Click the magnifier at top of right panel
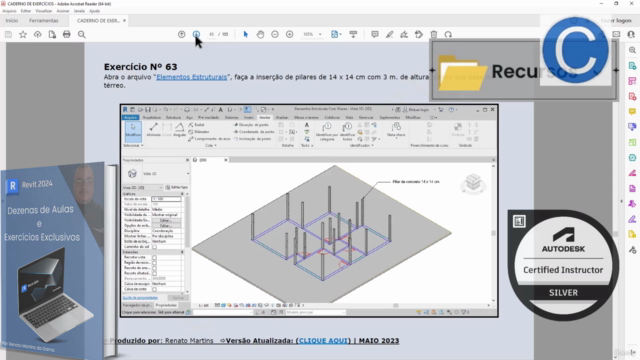This screenshot has width=640, height=360. point(632,50)
